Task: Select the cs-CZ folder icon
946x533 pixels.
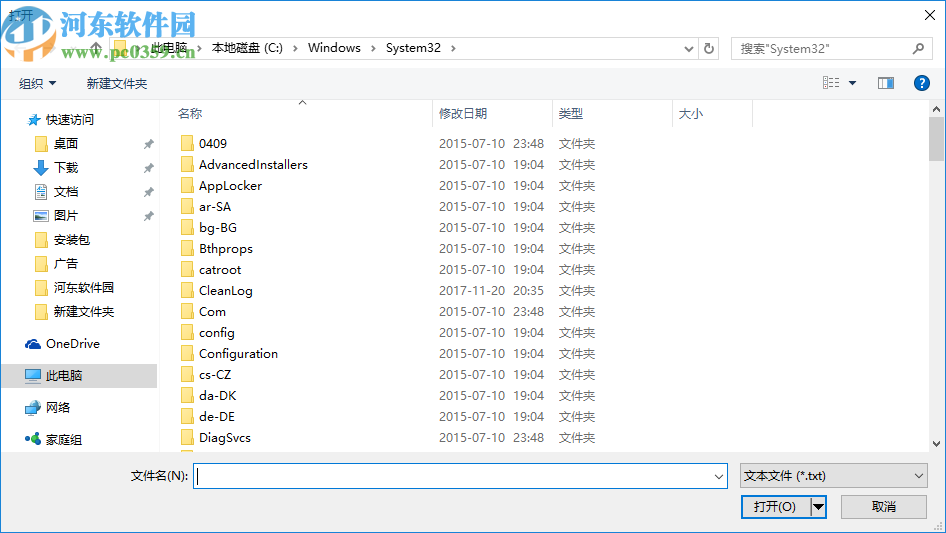Action: pos(188,374)
